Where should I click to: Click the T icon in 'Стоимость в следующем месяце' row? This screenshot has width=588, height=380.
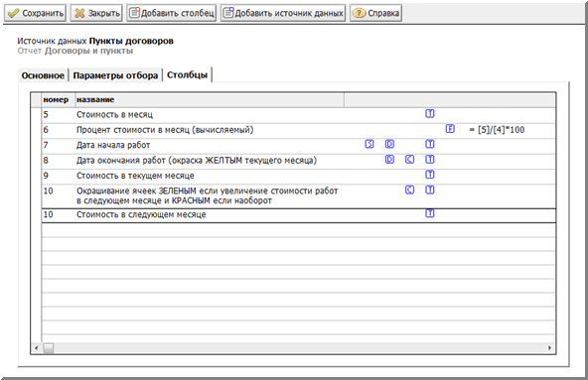(430, 213)
